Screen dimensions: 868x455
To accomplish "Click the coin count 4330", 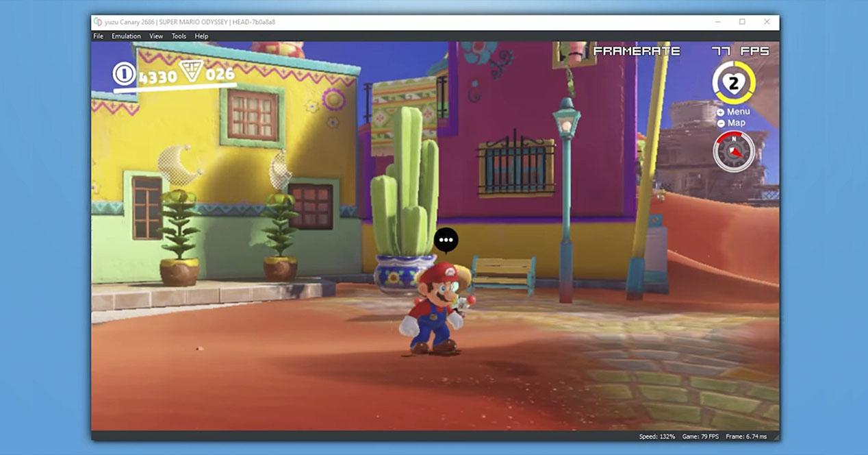I will [158, 77].
